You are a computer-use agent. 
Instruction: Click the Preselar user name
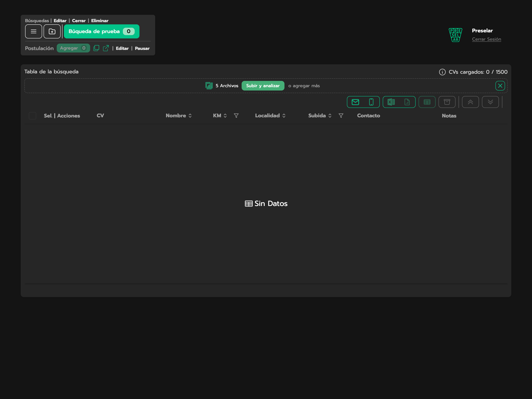pos(482,30)
